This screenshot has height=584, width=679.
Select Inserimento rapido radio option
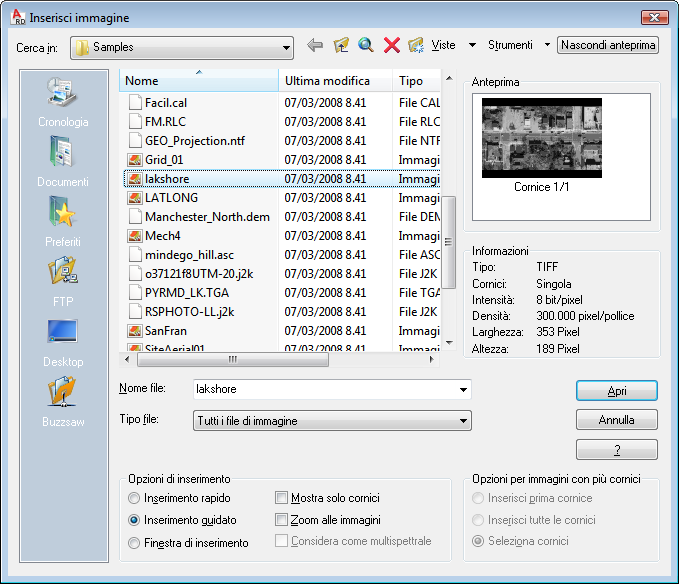click(134, 498)
